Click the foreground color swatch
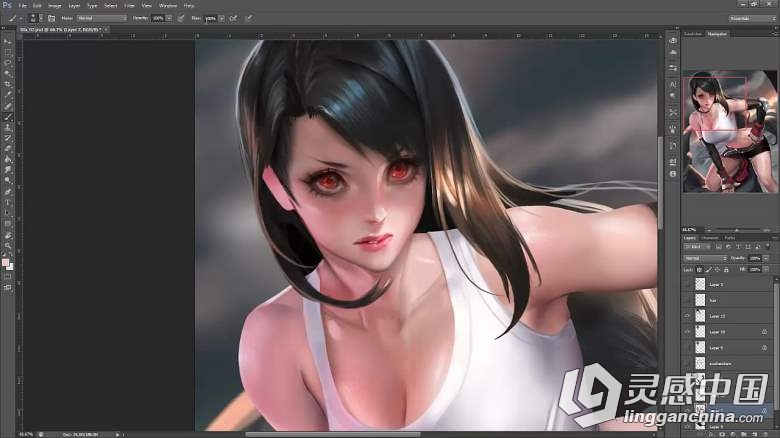 coord(5,263)
